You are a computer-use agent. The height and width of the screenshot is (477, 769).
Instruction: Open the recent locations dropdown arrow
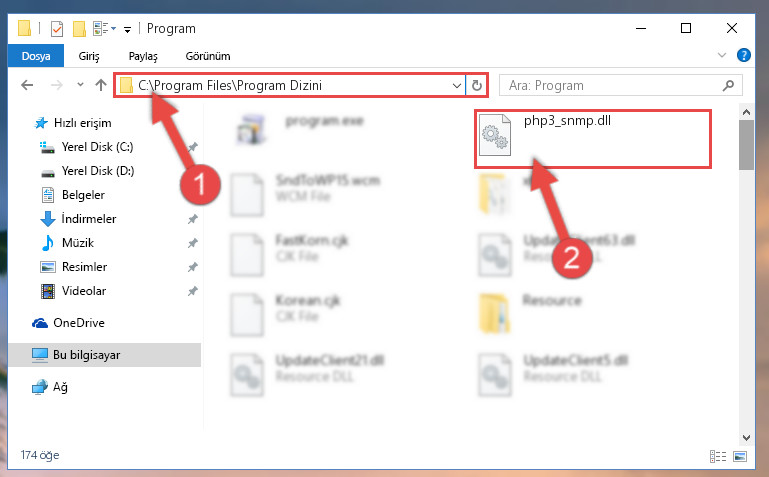click(x=80, y=85)
